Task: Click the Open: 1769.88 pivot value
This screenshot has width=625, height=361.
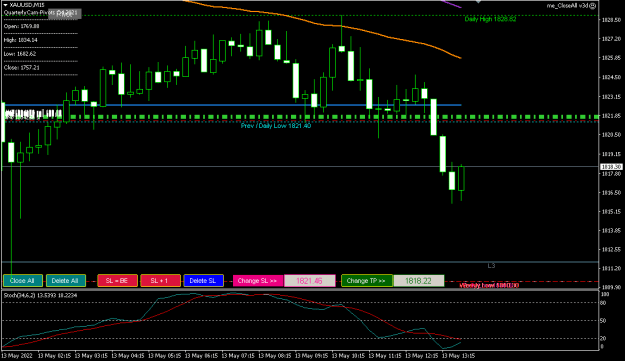Action: point(22,26)
